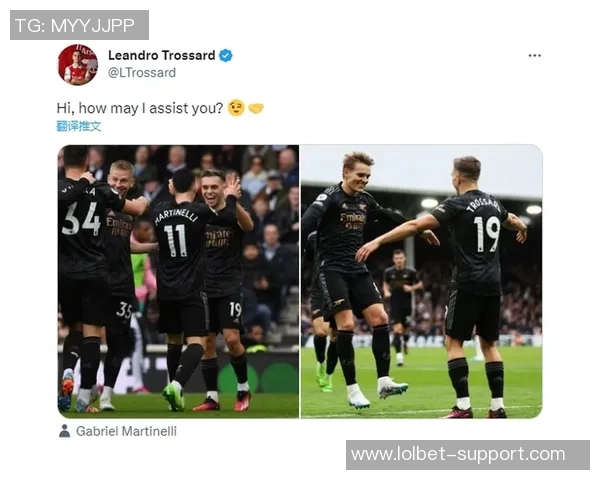Click the handshake emoji
The height and width of the screenshot is (480, 600).
(256, 109)
